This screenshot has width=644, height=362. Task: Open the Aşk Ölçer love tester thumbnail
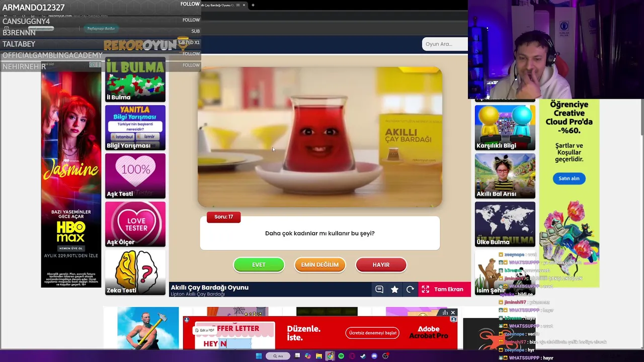pyautogui.click(x=135, y=224)
